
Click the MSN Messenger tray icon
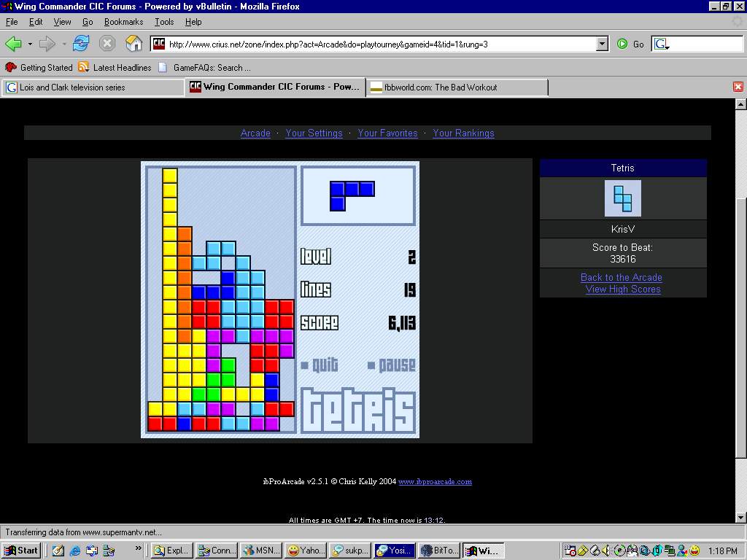click(682, 551)
